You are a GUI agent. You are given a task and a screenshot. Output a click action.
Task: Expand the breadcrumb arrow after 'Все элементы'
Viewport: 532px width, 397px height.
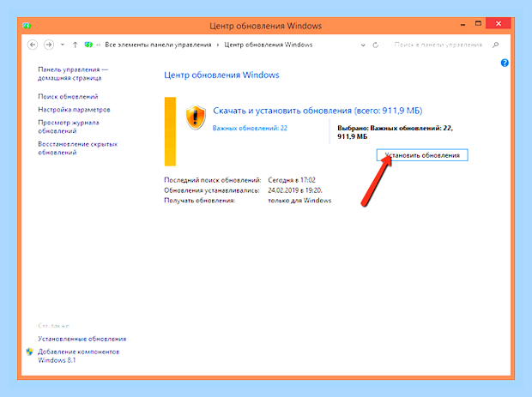(218, 45)
